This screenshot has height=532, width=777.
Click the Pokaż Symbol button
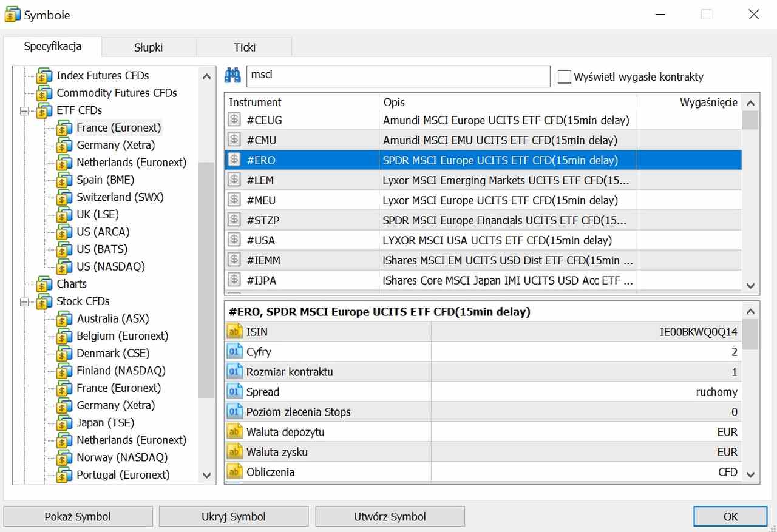click(78, 517)
